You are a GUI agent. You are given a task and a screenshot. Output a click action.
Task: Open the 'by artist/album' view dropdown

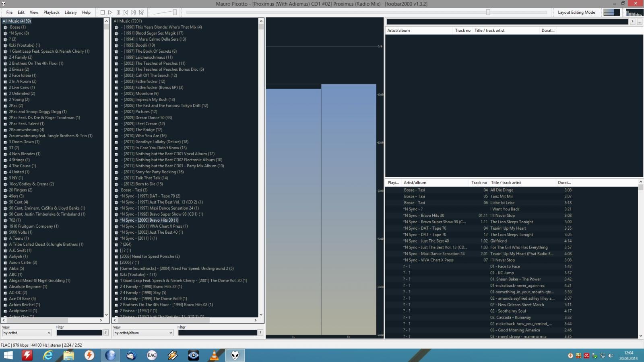143,333
